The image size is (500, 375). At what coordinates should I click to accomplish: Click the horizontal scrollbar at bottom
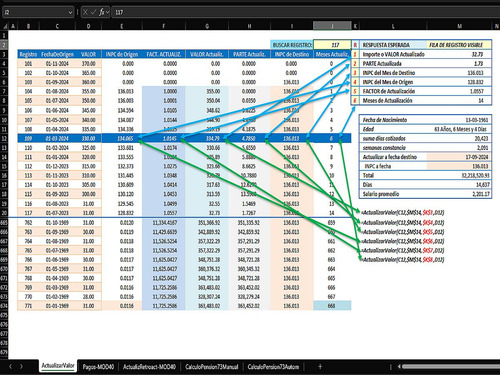[451, 367]
